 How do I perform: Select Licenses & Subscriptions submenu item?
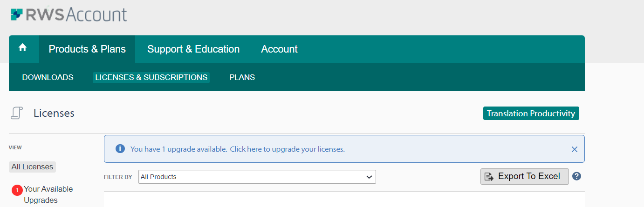(151, 77)
